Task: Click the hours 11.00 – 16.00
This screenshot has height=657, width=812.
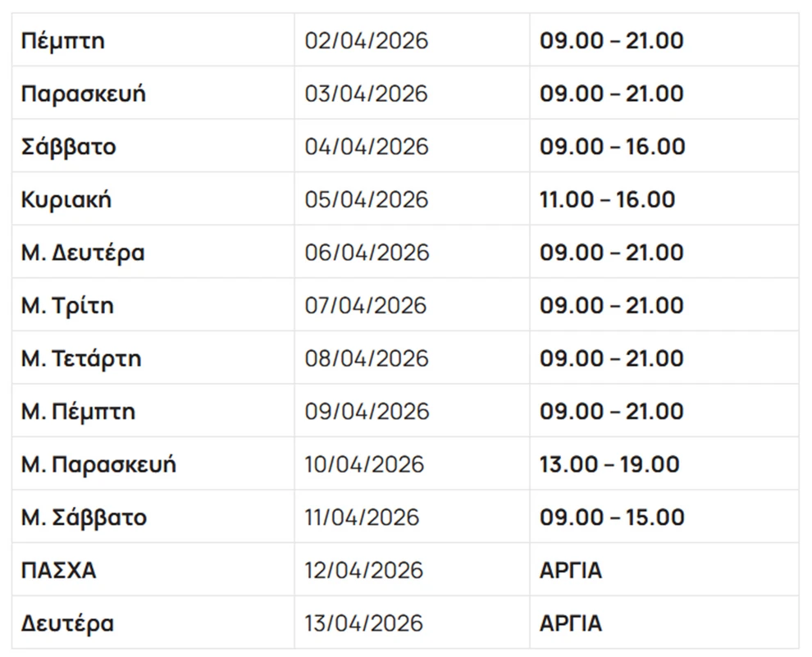Action: 607,199
